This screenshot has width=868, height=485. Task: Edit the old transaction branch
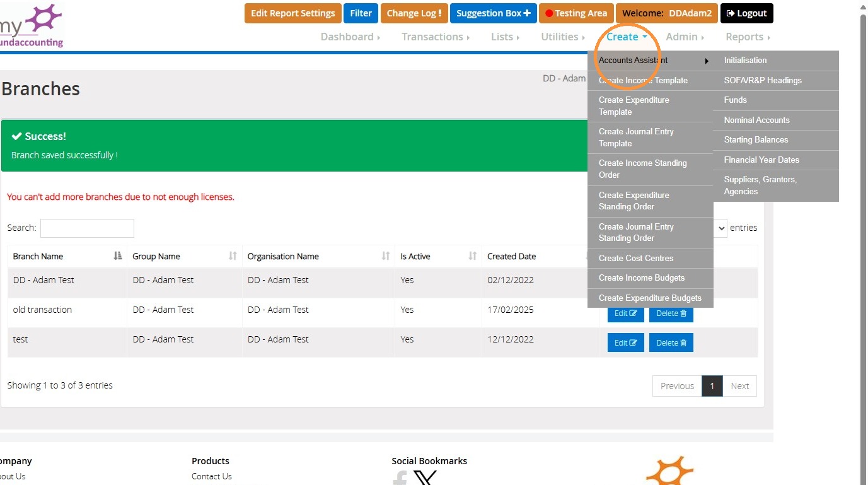pos(625,313)
